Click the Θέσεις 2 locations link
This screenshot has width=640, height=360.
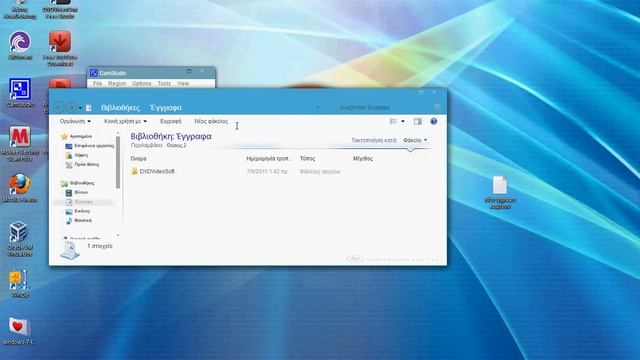176,145
